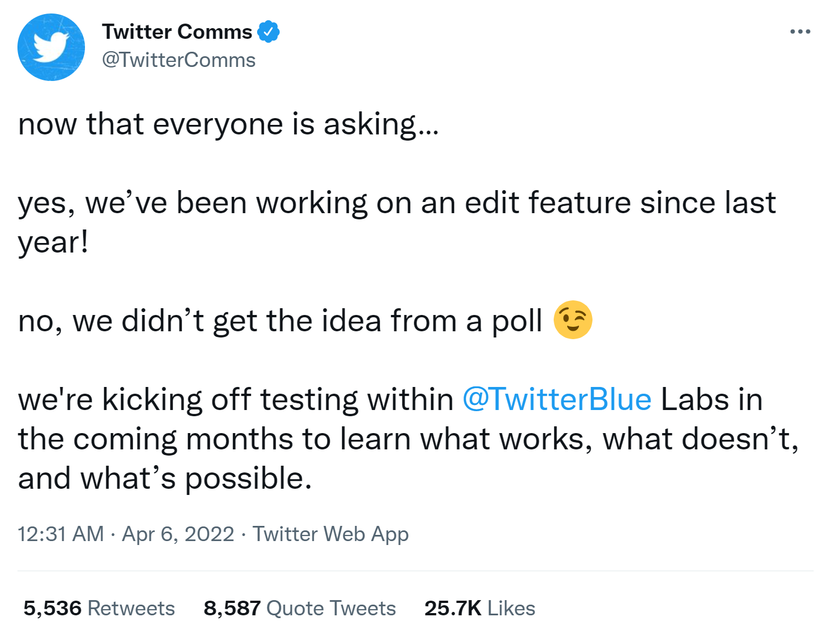Open the 8,587 Quote Tweets list

299,608
